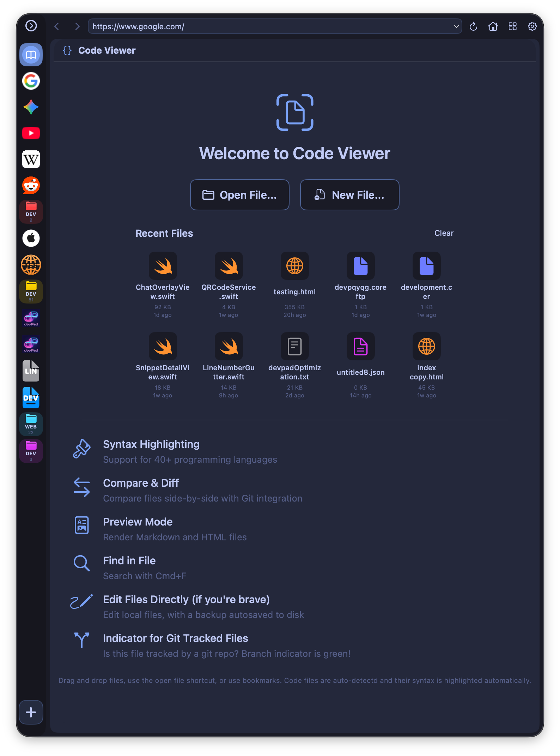The width and height of the screenshot is (560, 756).
Task: Open the YouTube sidebar shortcut
Action: point(31,133)
